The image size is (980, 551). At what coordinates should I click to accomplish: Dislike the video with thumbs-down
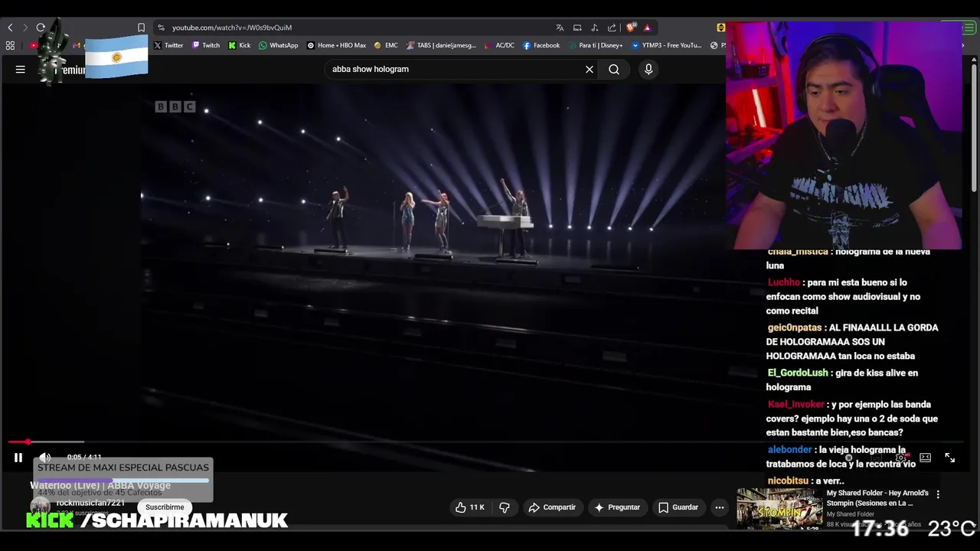coord(505,507)
